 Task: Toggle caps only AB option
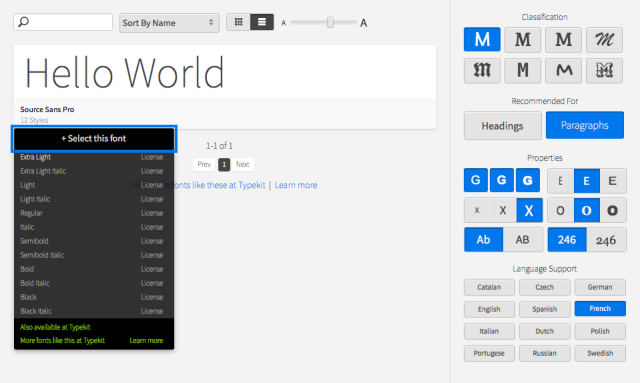(522, 240)
